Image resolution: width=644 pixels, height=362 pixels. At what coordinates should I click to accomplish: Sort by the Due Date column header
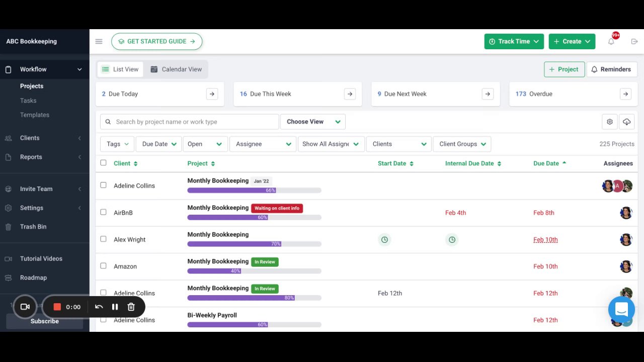click(x=549, y=163)
